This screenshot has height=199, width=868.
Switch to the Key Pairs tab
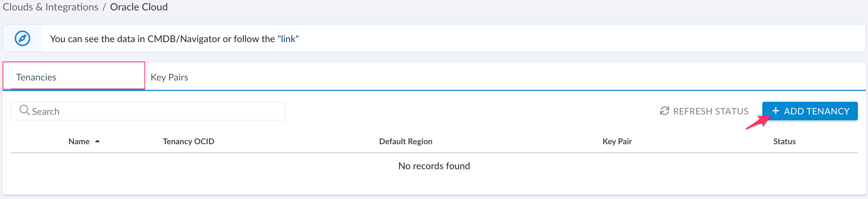coord(169,77)
